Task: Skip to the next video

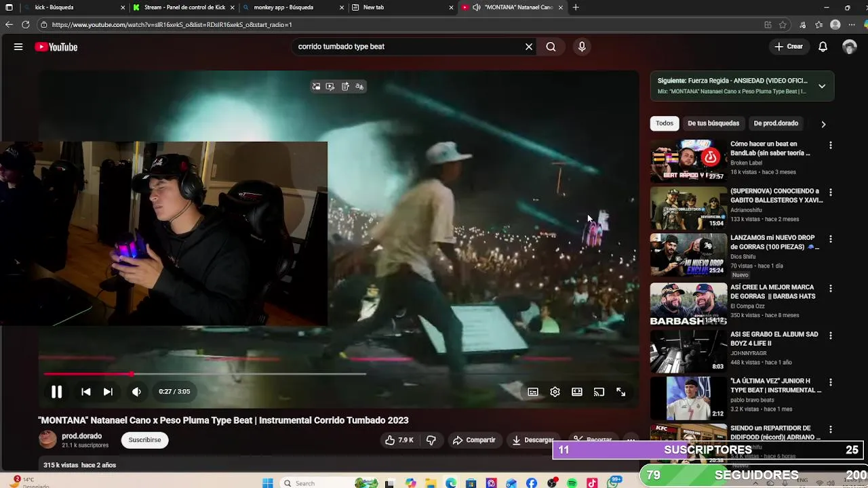Action: [x=108, y=392]
